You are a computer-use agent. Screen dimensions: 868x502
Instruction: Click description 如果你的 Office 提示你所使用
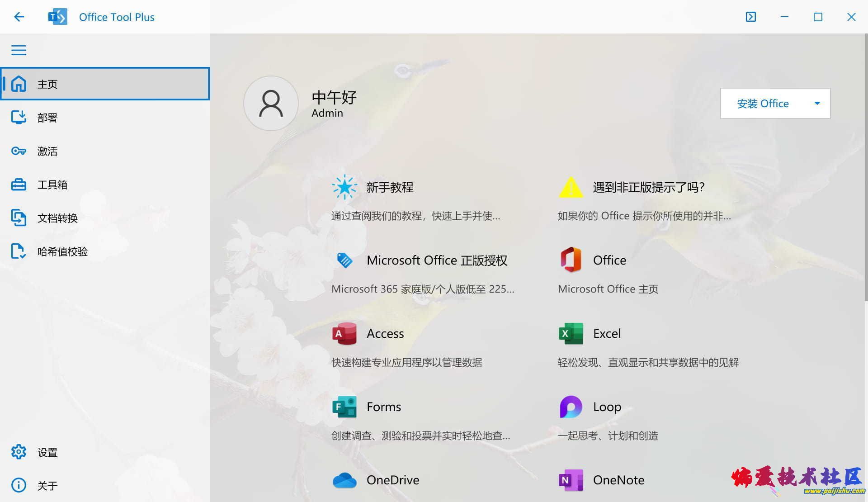[644, 216]
